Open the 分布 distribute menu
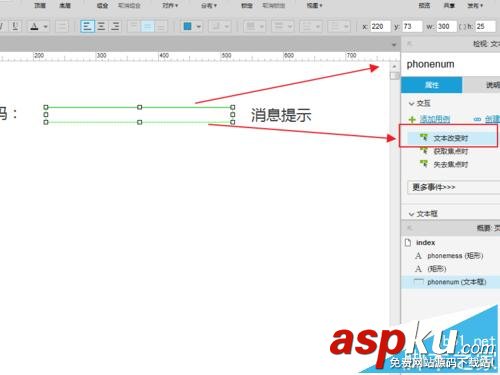 click(x=209, y=5)
